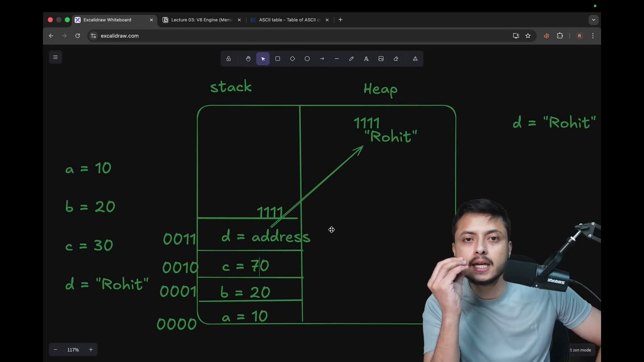Viewport: 644px width, 362px height.
Task: Zoom in with the plus button
Action: 91,350
